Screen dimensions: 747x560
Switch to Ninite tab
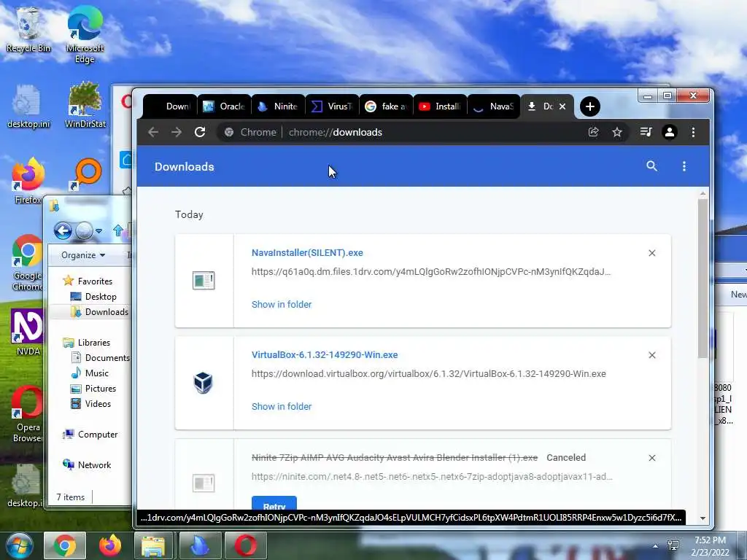[x=276, y=106]
